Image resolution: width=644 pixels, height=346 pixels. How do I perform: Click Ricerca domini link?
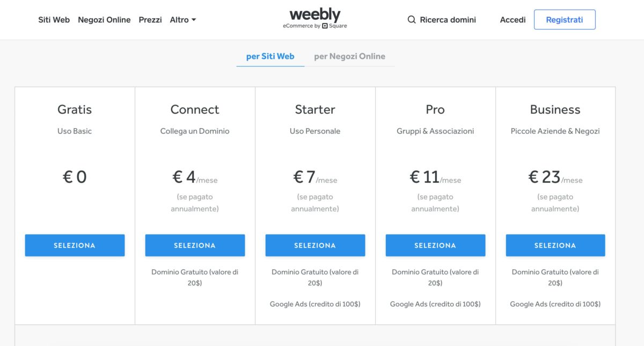pos(448,20)
